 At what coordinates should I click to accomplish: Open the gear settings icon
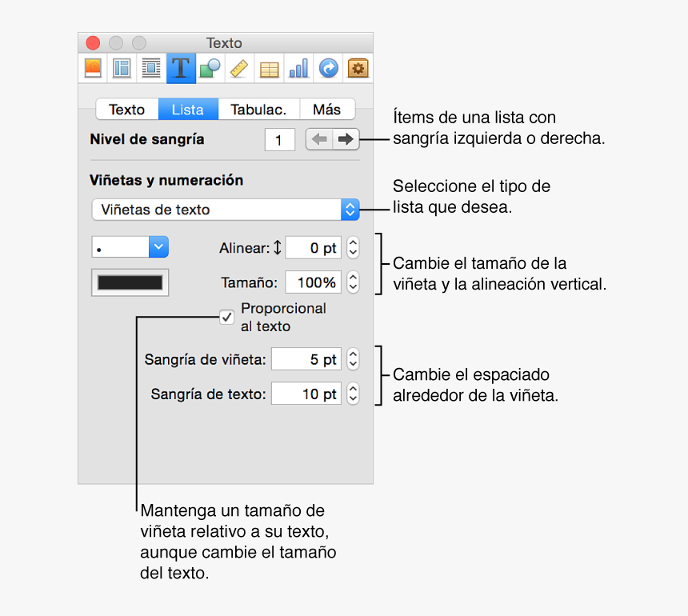point(358,68)
